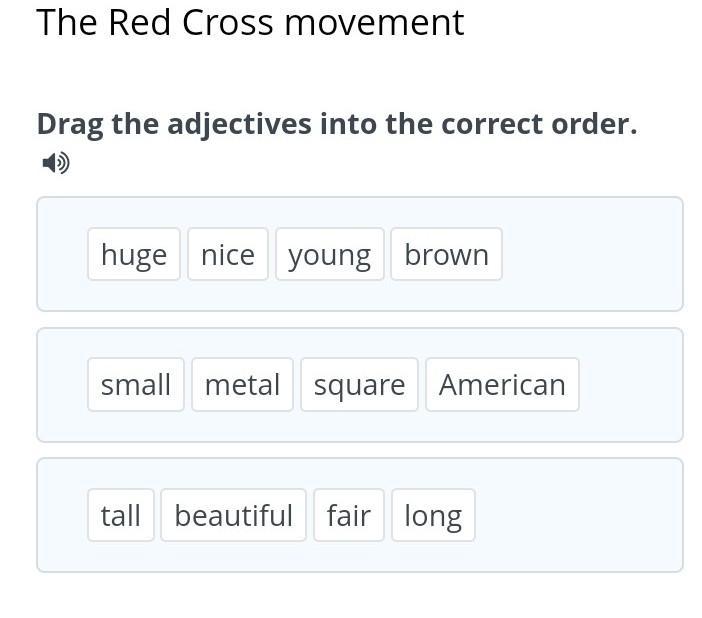Click the 'nice' adjective chip
This screenshot has width=702, height=618.
(x=228, y=255)
